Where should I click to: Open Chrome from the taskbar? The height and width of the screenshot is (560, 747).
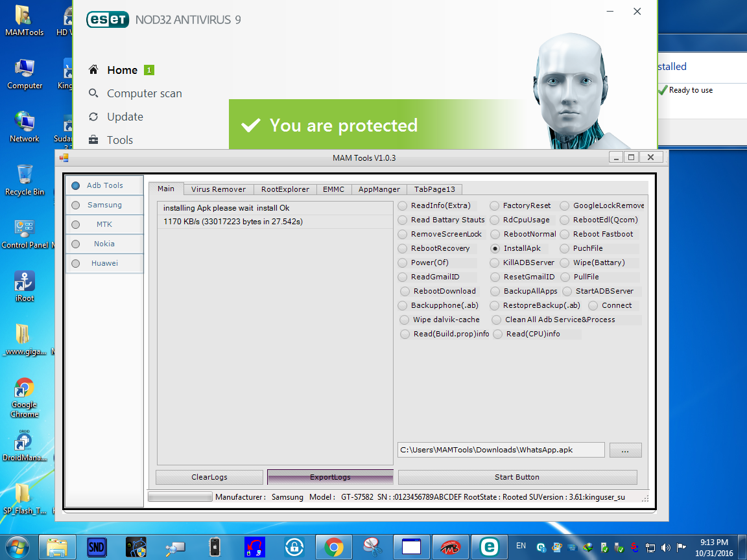tap(333, 547)
